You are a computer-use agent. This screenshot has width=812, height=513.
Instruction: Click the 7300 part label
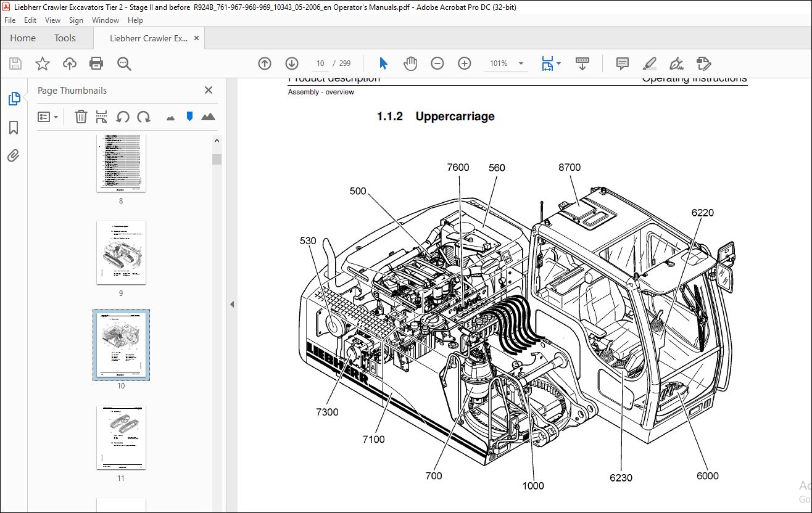pos(327,412)
